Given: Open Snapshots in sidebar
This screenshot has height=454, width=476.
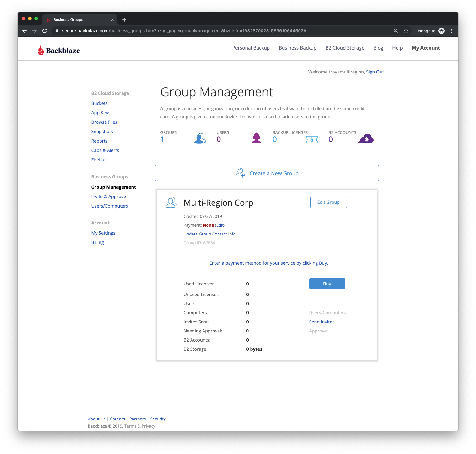Looking at the screenshot, I should (102, 132).
